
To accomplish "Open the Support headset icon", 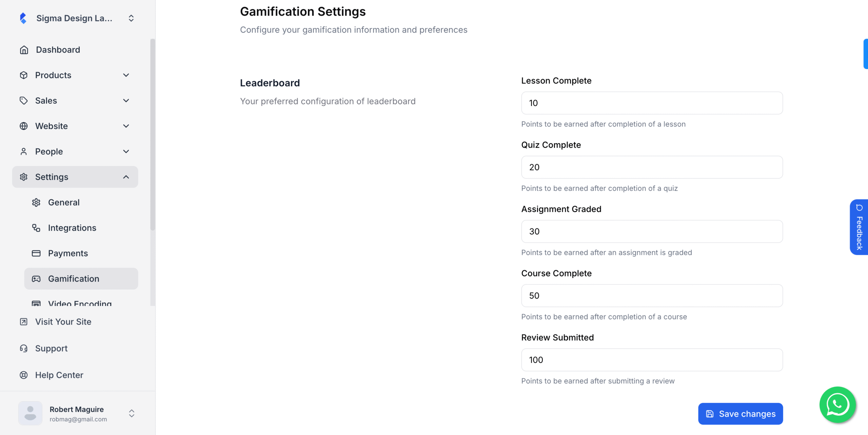I will tap(23, 348).
